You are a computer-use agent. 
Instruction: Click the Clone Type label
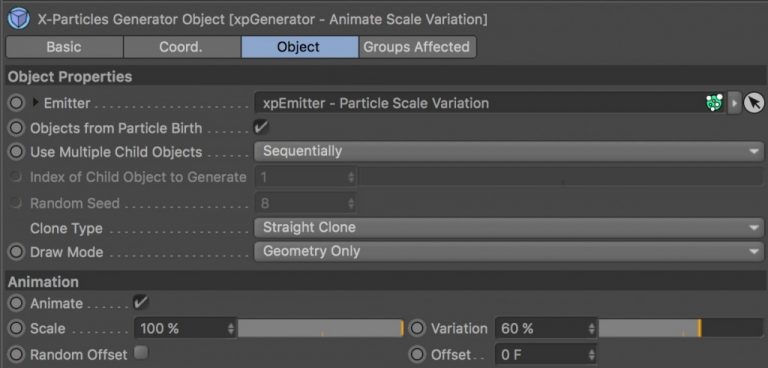66,228
